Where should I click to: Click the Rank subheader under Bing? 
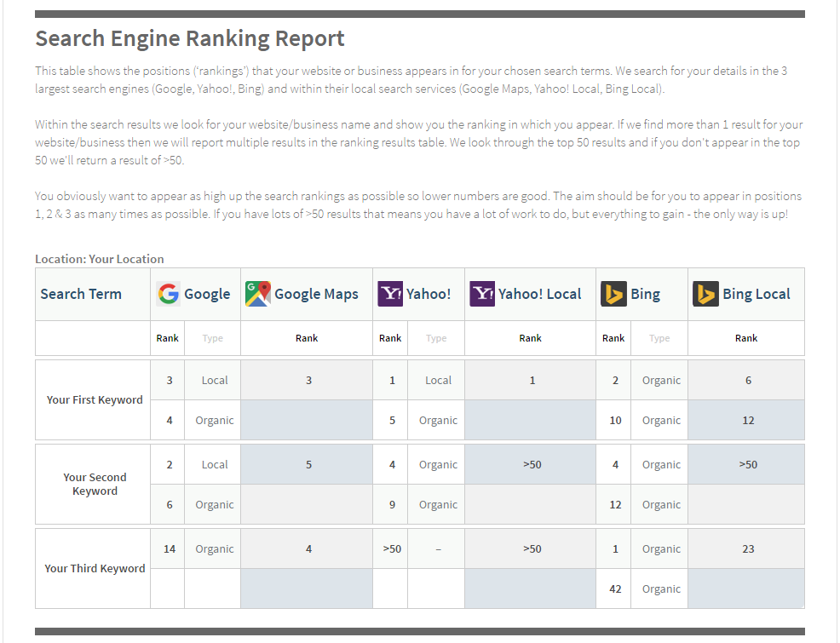[613, 338]
